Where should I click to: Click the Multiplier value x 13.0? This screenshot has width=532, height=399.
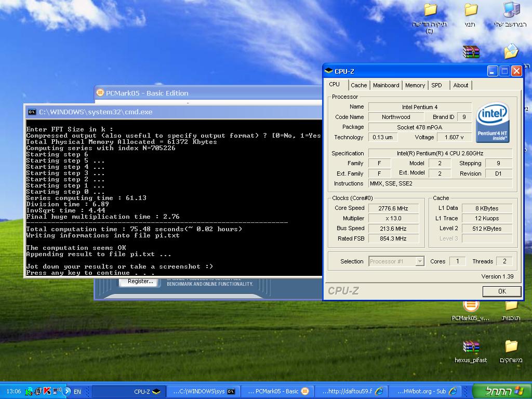(393, 218)
